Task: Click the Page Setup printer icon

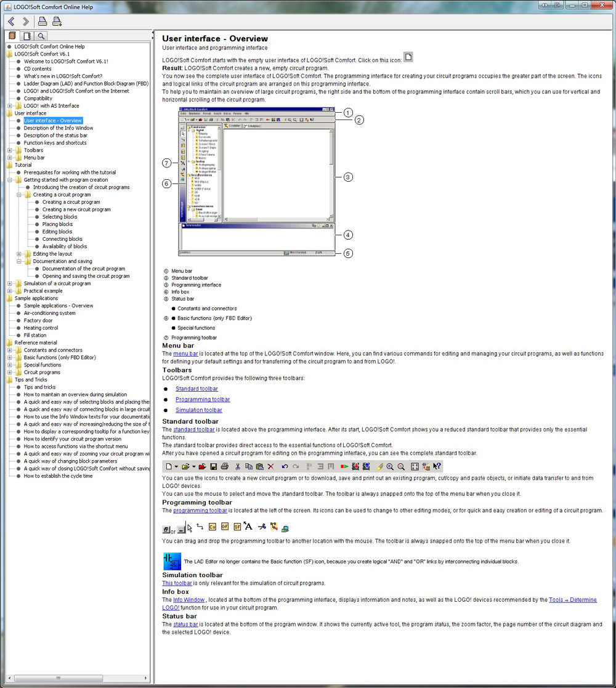Action: (57, 22)
